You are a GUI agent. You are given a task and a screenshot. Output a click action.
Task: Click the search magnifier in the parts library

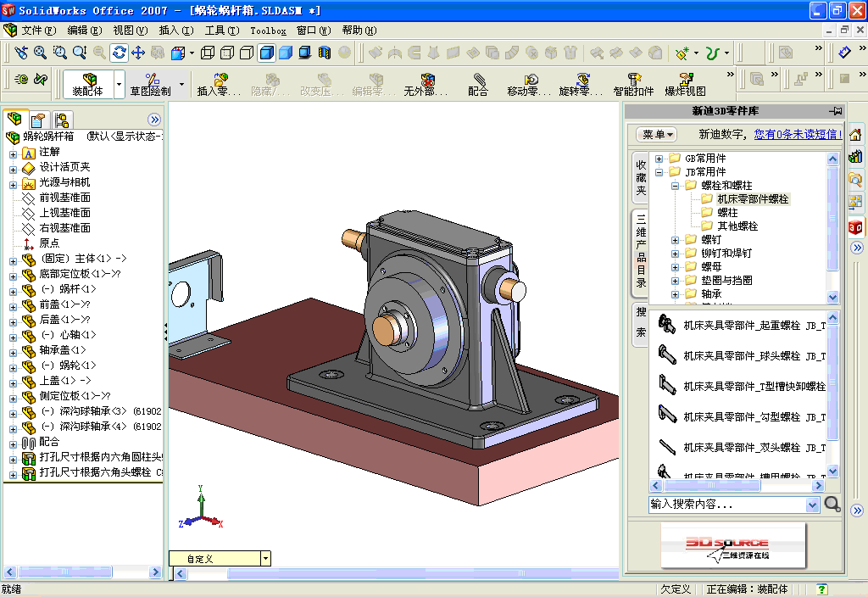click(832, 504)
